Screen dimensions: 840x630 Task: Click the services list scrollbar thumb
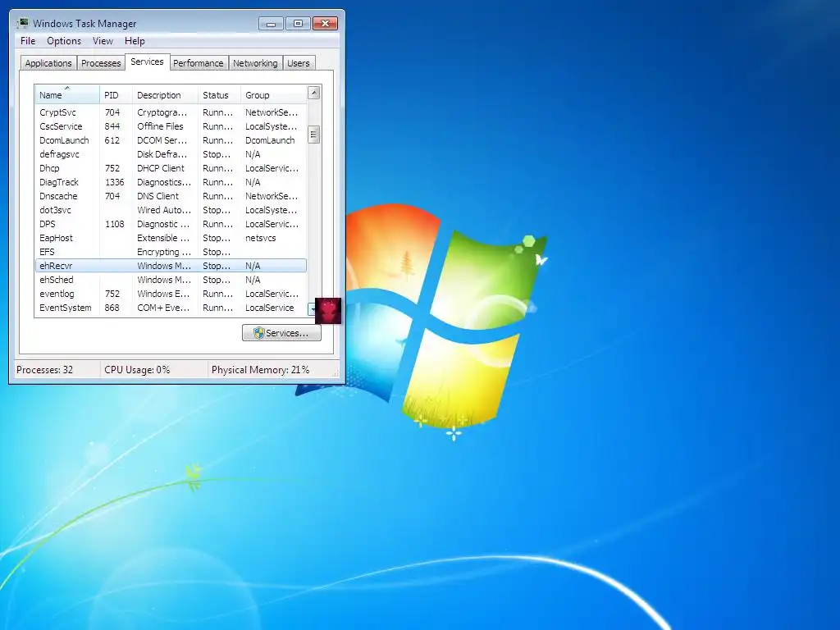[x=314, y=135]
